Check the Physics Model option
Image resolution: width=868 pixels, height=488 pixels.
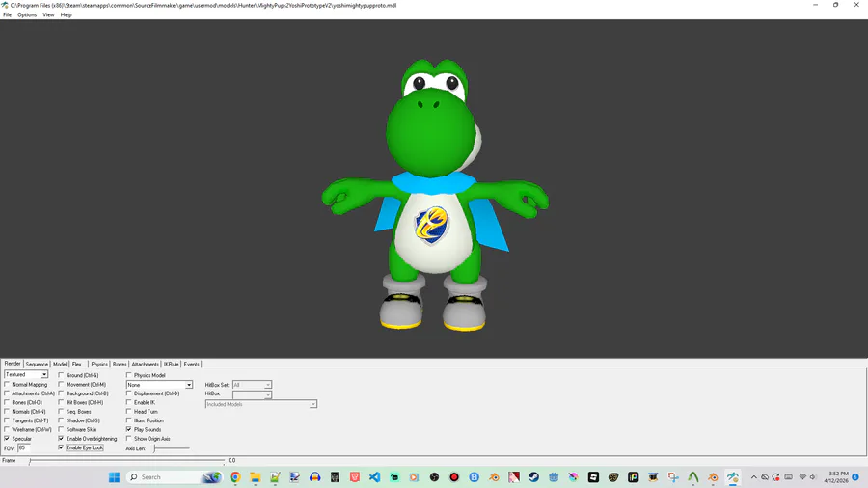(129, 375)
